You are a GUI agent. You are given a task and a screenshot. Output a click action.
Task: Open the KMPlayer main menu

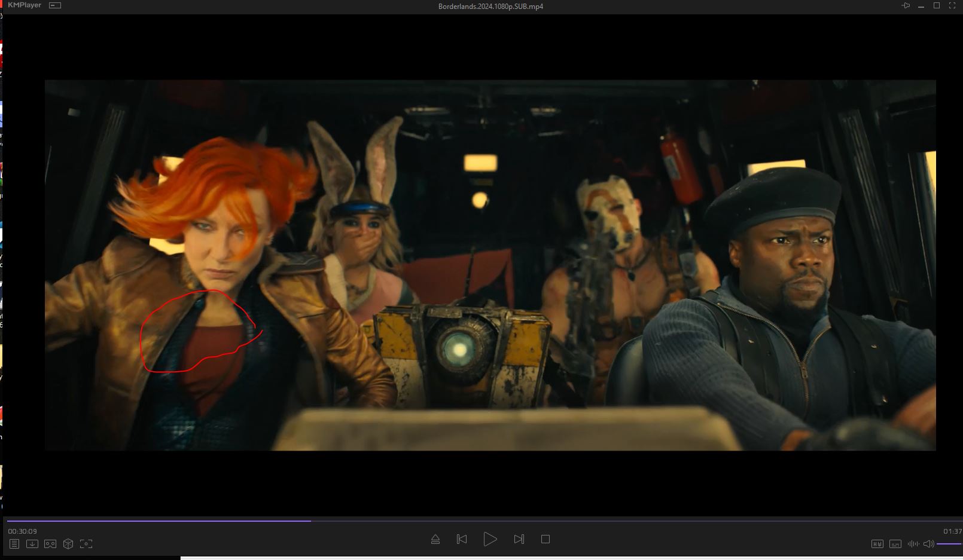pyautogui.click(x=24, y=5)
